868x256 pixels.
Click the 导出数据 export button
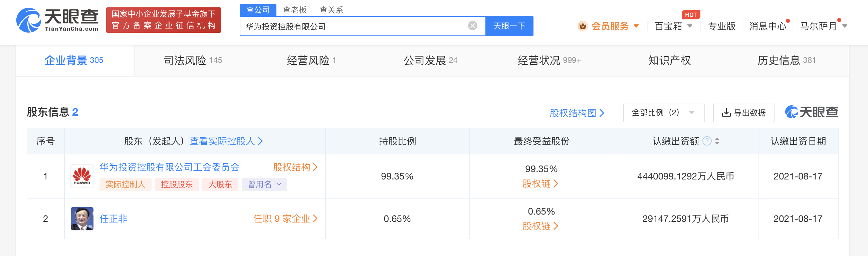pos(743,113)
